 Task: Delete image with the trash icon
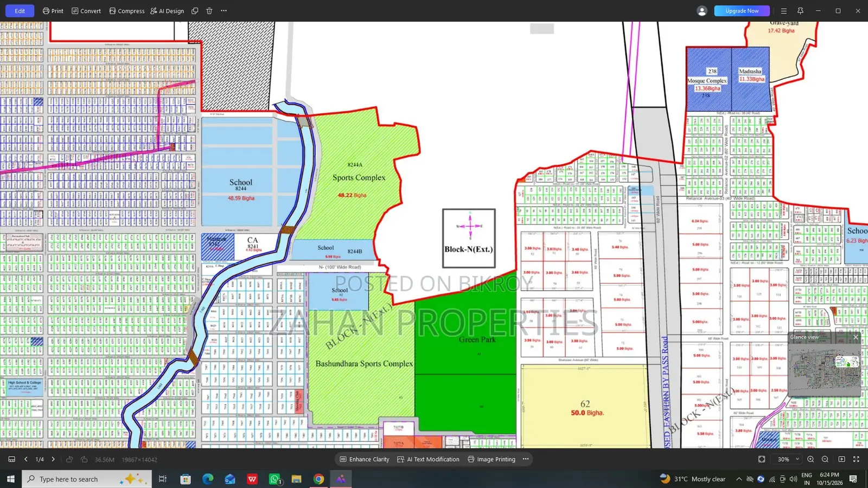pos(209,11)
